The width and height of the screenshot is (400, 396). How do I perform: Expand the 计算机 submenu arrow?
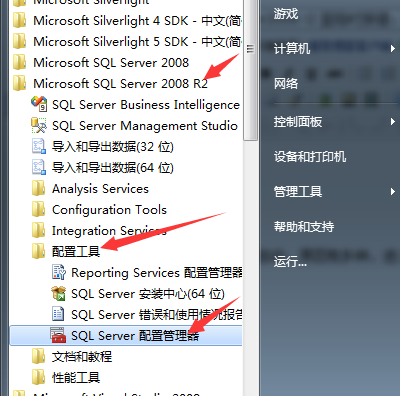tap(393, 49)
